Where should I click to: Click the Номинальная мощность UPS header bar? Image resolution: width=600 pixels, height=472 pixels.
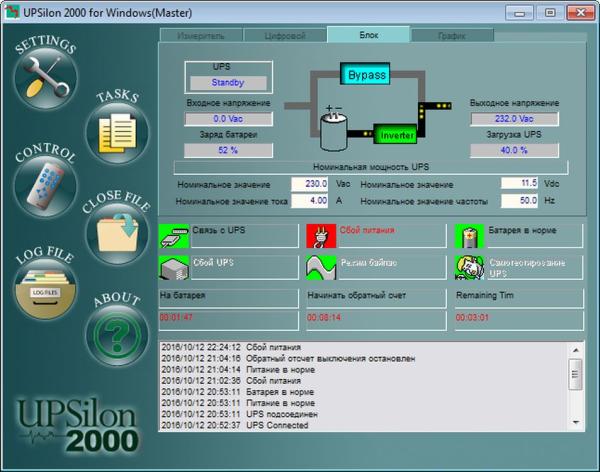coord(371,167)
